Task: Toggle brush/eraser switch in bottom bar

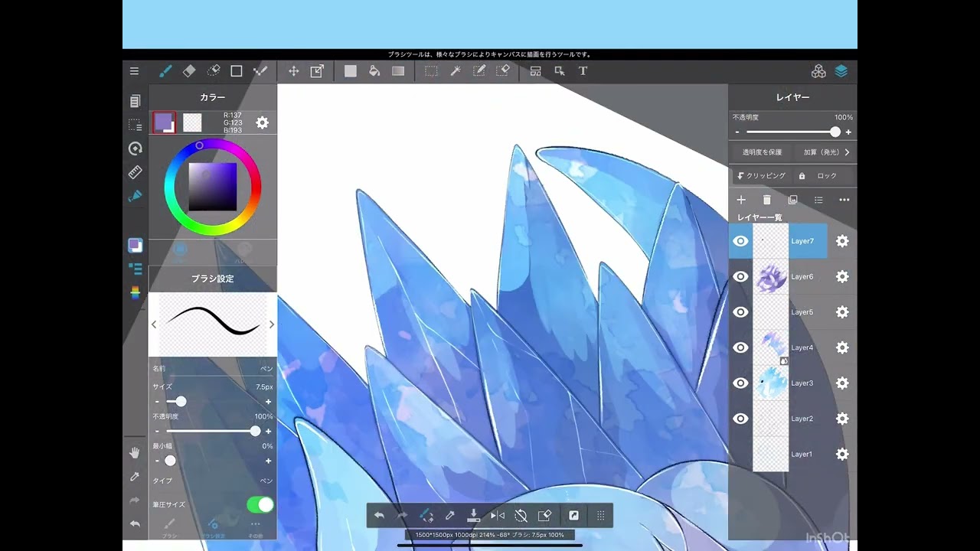Action: (x=426, y=516)
